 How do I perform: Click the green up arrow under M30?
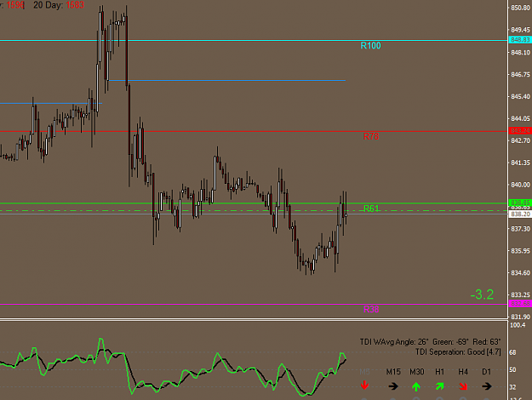coord(416,386)
